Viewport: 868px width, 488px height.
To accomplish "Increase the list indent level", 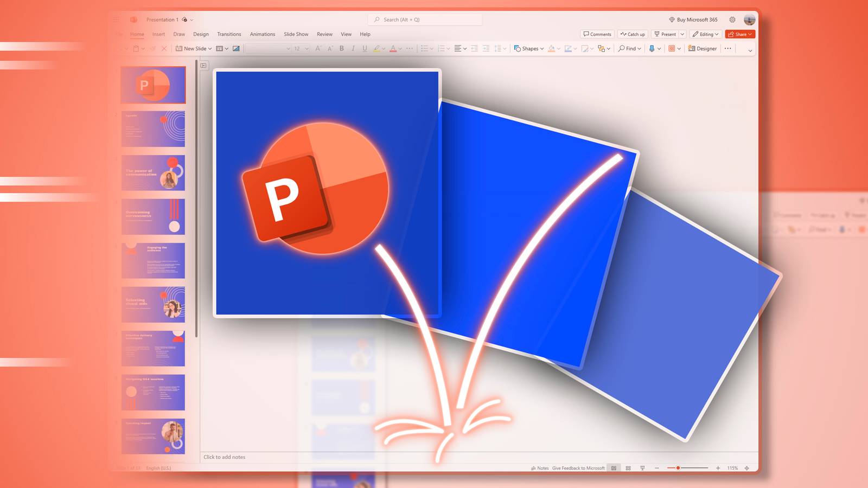I will pyautogui.click(x=486, y=48).
